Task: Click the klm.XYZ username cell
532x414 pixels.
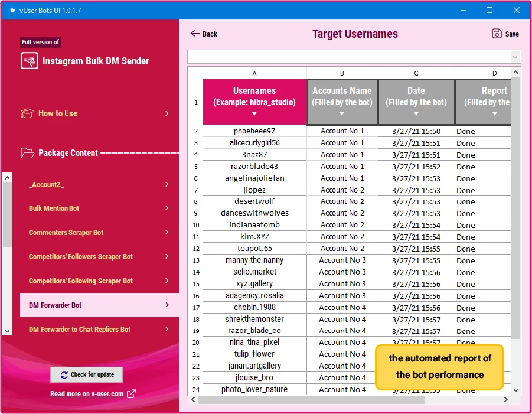Action: click(x=254, y=236)
